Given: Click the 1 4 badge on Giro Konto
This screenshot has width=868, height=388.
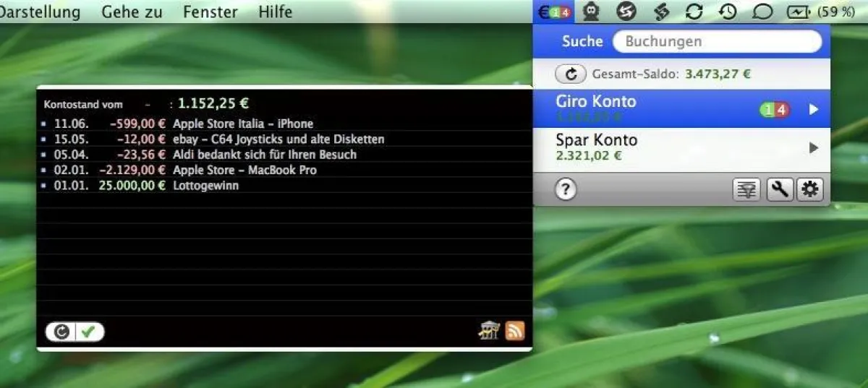Looking at the screenshot, I should [x=775, y=109].
